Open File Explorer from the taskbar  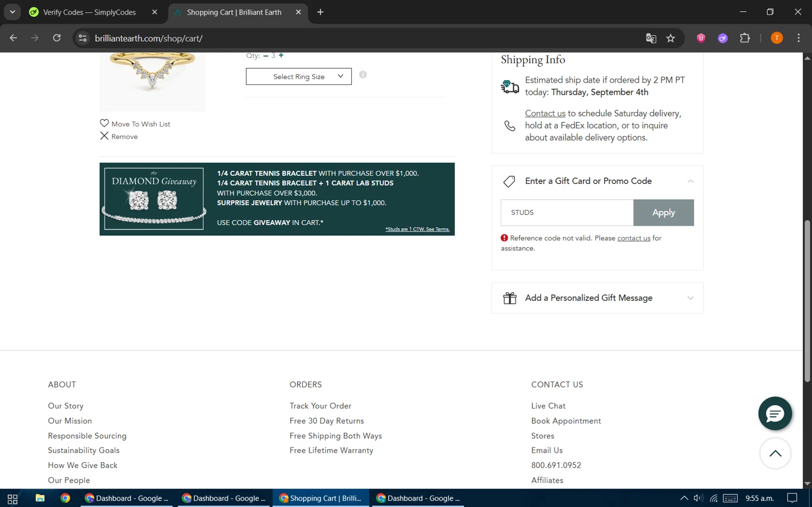click(40, 498)
